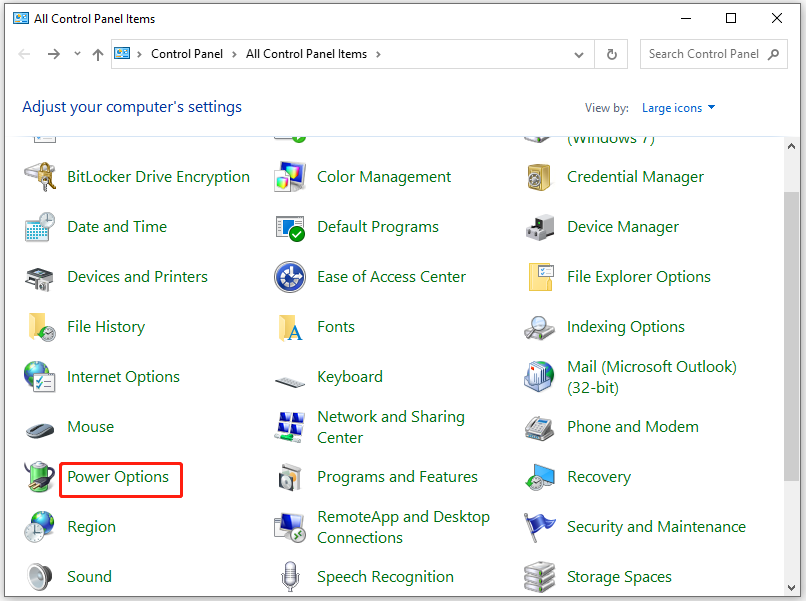The image size is (806, 601).
Task: Click the Back navigation arrow
Action: coord(24,54)
